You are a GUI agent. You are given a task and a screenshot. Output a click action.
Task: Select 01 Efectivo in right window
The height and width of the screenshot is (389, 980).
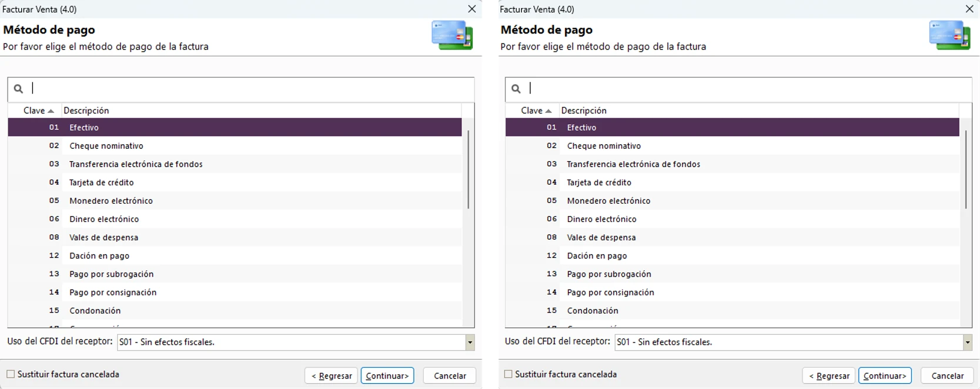click(x=732, y=127)
